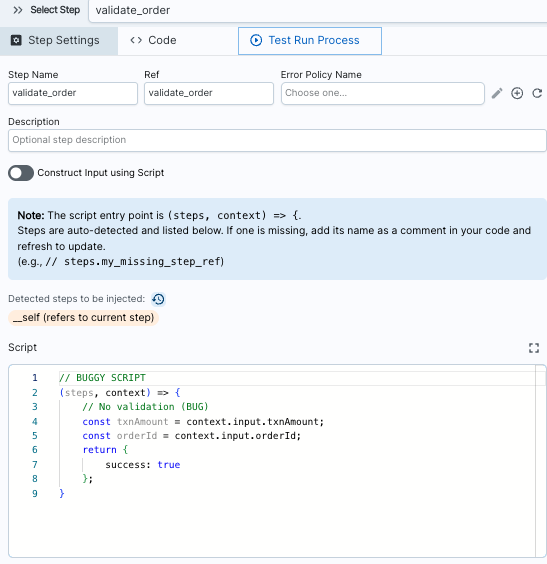Screen dimensions: 547x564
Task: Click into the Ref input field
Action: point(209,94)
